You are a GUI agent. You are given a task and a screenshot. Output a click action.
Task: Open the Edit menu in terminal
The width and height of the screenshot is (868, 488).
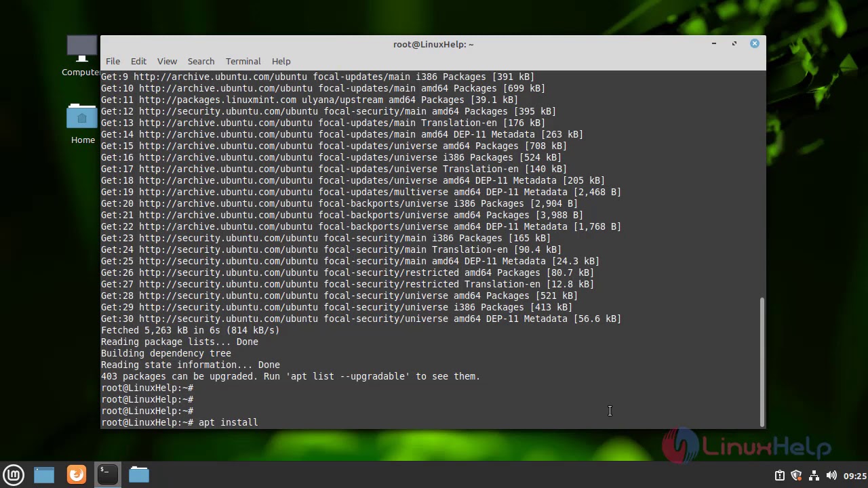pyautogui.click(x=138, y=61)
